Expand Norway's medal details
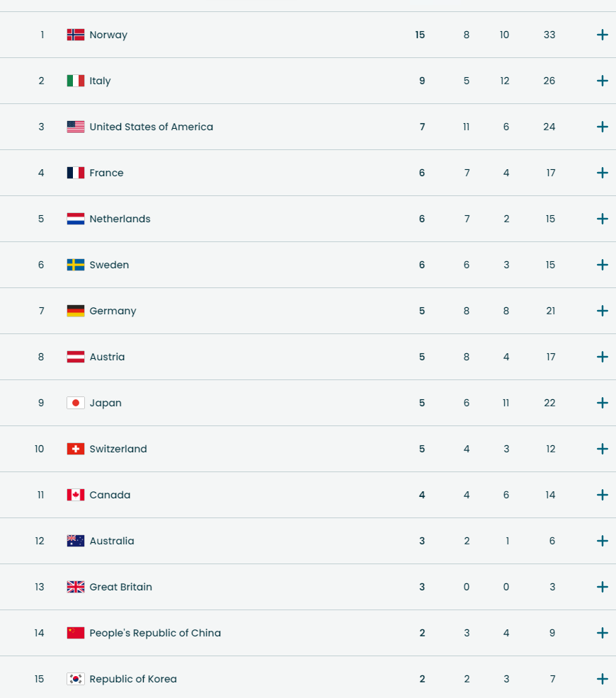Screen dimensions: 616x698 pyautogui.click(x=603, y=35)
